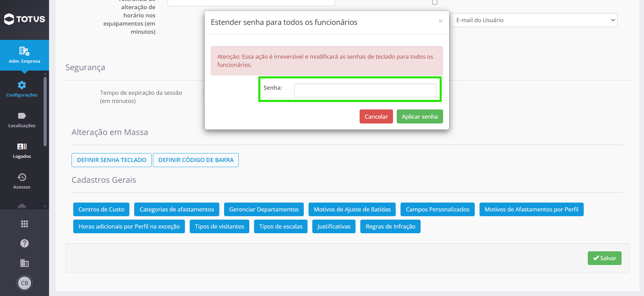
Task: Open Campos Personalizados
Action: [438, 209]
